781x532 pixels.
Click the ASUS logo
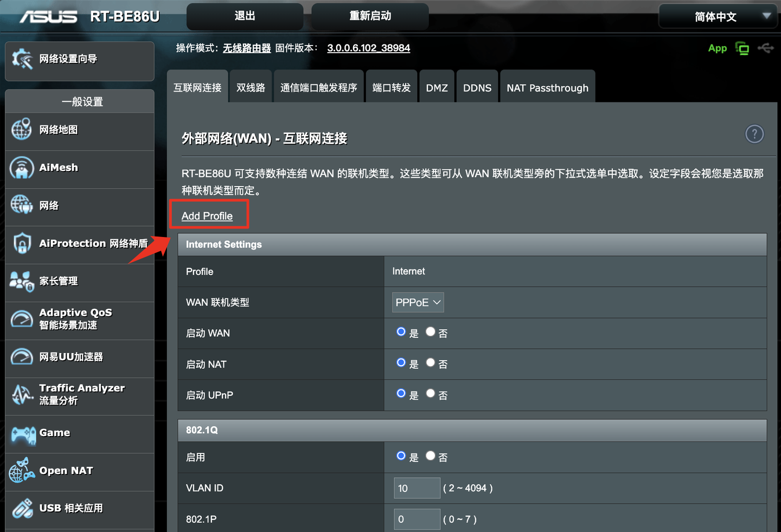click(48, 17)
